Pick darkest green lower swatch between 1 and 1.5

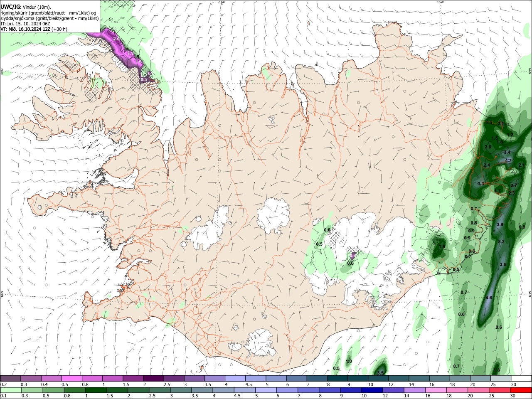[96, 390]
